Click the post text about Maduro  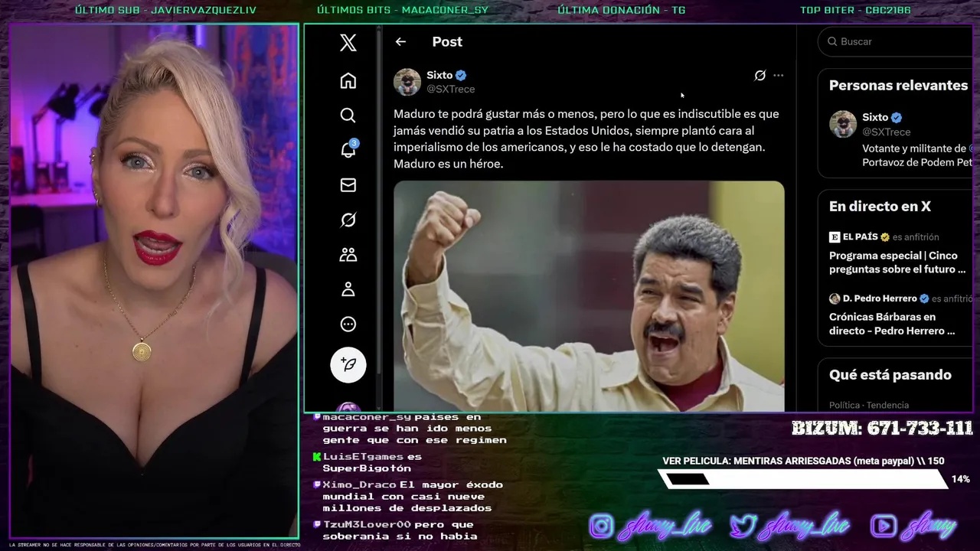pos(586,139)
